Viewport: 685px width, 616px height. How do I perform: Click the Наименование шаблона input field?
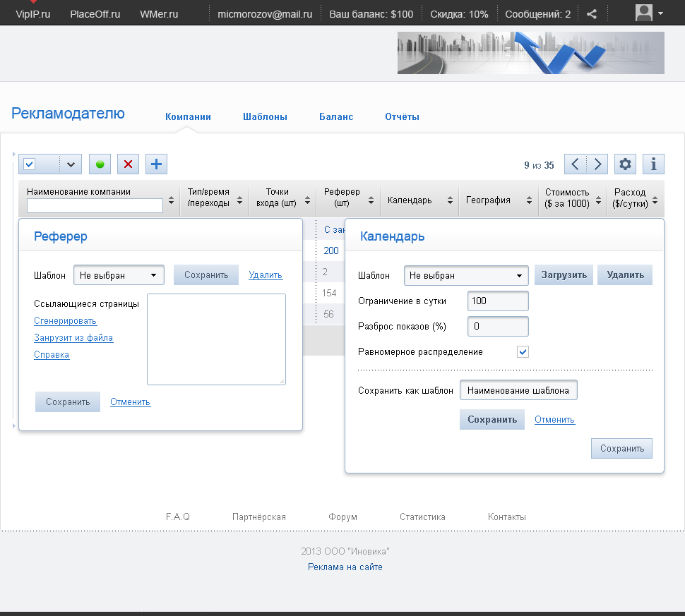[518, 390]
